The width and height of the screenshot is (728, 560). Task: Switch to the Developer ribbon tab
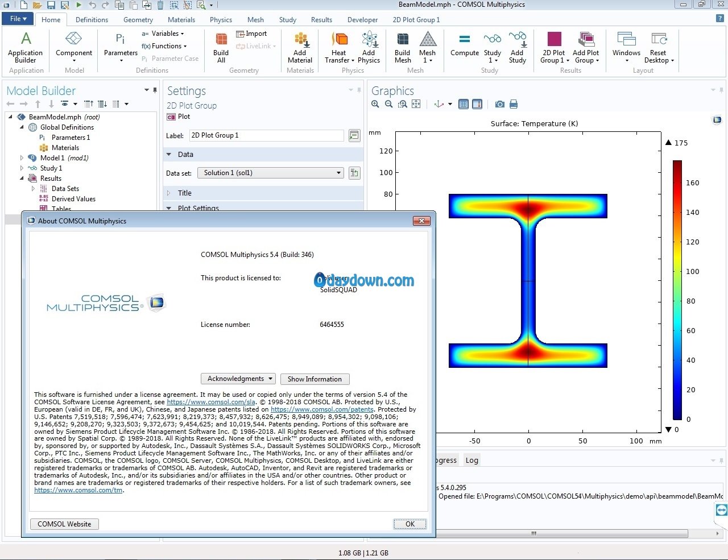362,20
